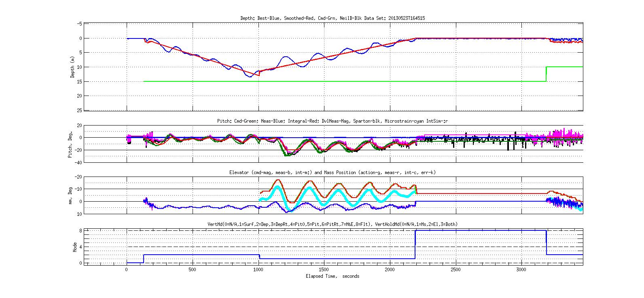Click the 3000 tick on the time axis
Viewport: 644px width, 298px height.
521,270
